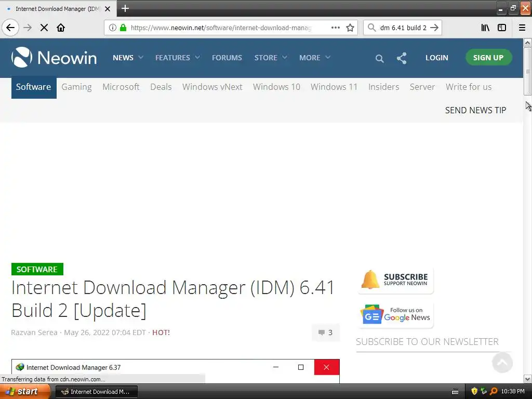This screenshot has width=532, height=399.
Task: Click inside the URL address field
Action: [220, 28]
